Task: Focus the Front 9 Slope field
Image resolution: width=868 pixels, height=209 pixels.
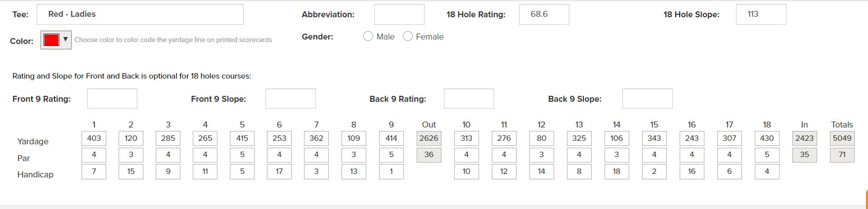Action: tap(291, 99)
